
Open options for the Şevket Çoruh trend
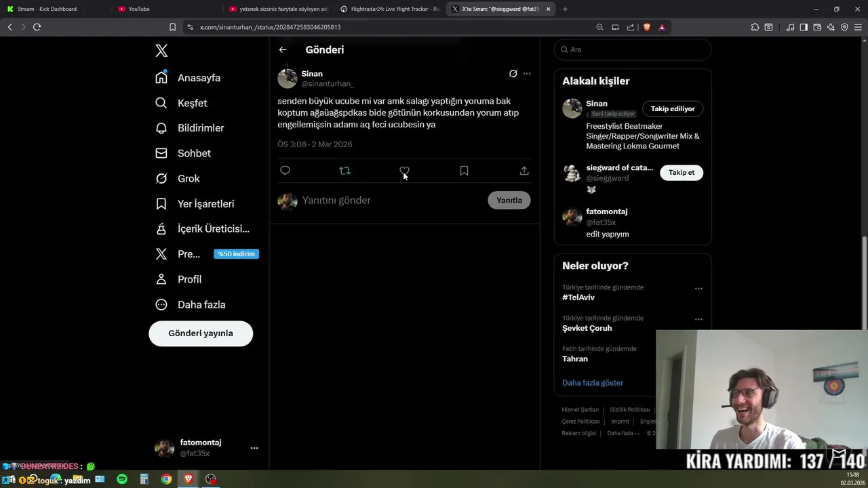coord(698,319)
